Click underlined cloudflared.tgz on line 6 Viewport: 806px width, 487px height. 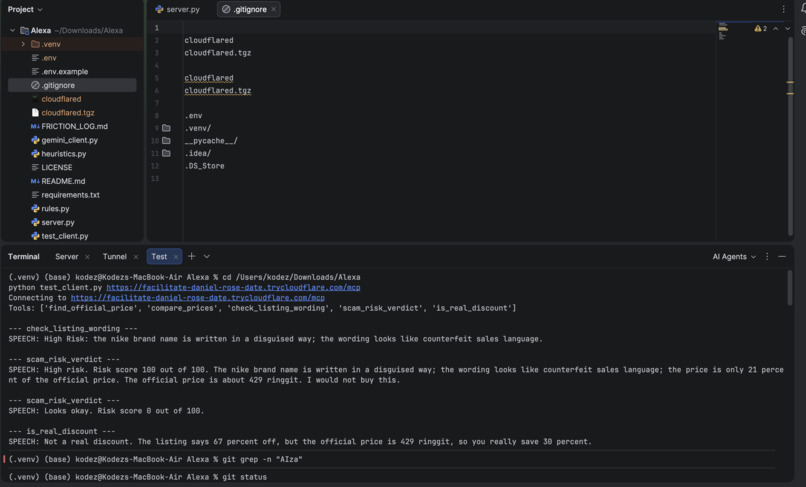(x=217, y=91)
